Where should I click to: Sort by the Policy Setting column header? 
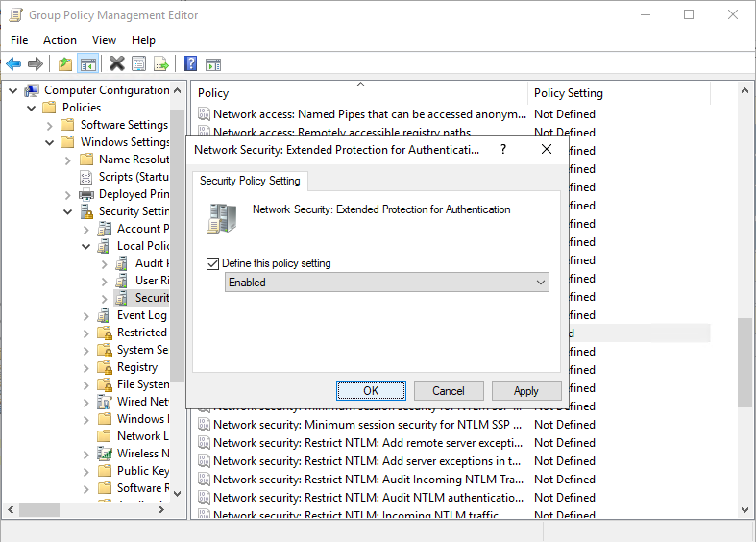coord(620,92)
